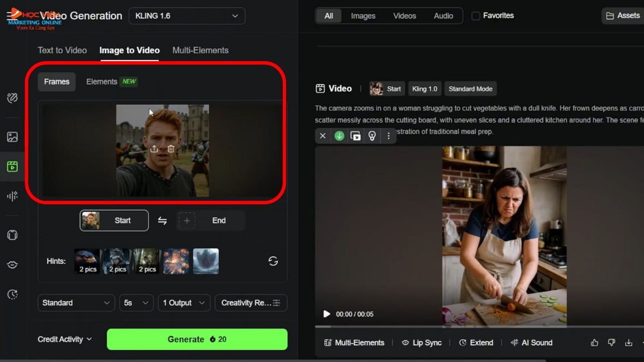Choose the first hint thumbnail with 2 pics

point(87,261)
